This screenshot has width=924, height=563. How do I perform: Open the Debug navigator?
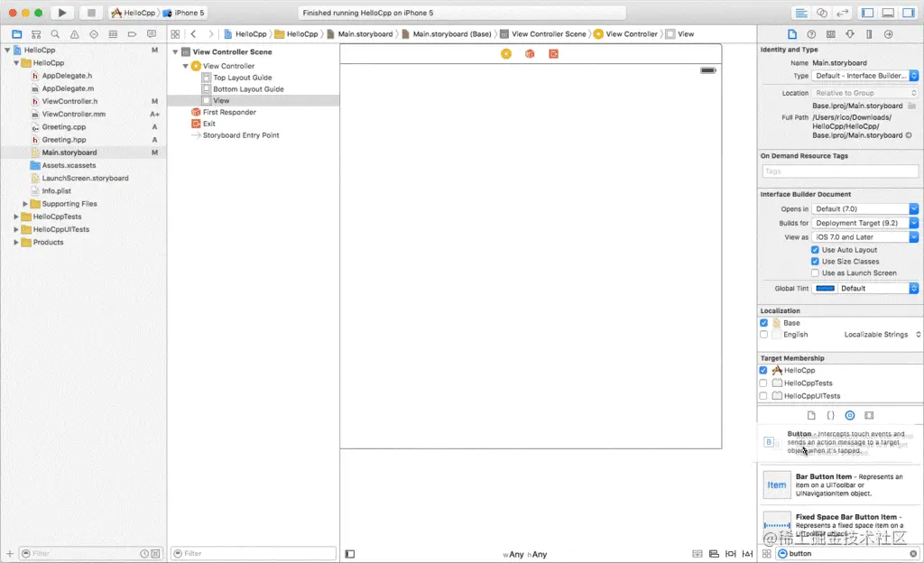coord(113,34)
